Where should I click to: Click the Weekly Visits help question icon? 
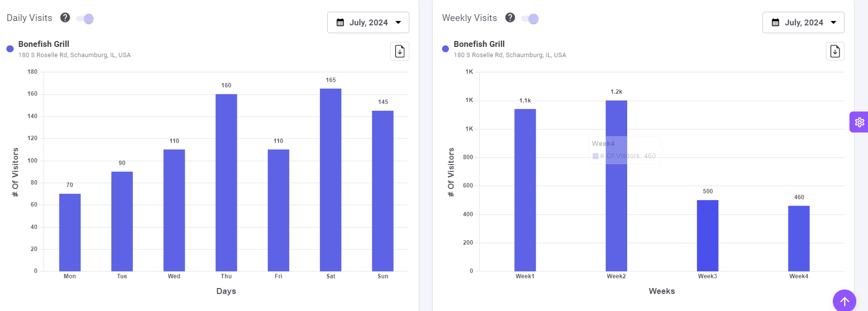[510, 18]
